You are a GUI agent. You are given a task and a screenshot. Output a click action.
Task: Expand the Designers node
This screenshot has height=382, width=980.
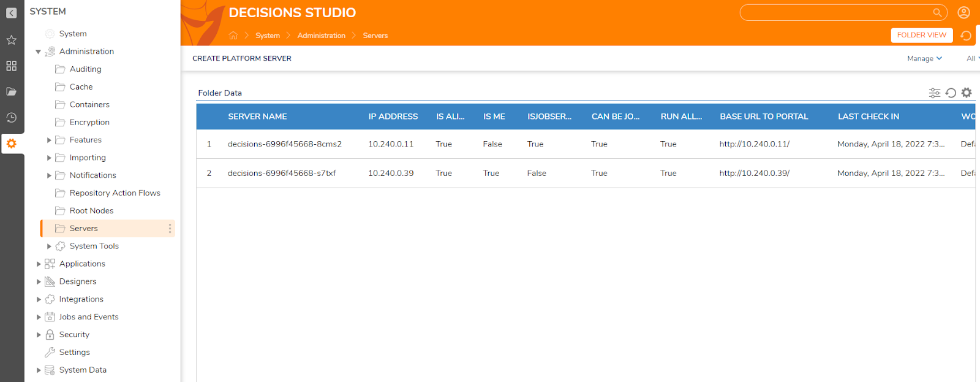pos(39,282)
